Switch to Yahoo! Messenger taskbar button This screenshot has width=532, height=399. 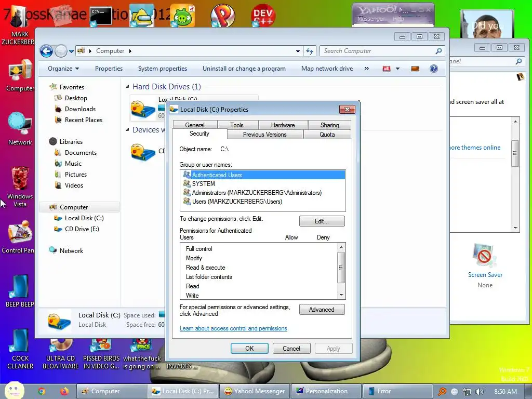click(x=255, y=391)
